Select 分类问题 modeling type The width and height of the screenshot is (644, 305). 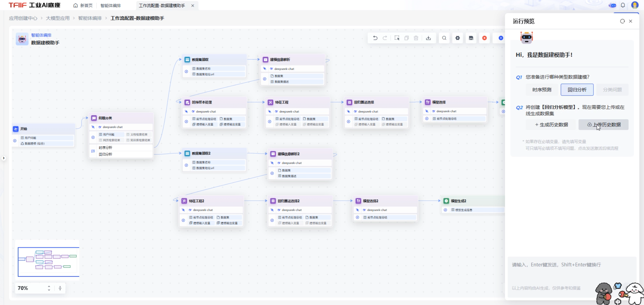pyautogui.click(x=612, y=90)
